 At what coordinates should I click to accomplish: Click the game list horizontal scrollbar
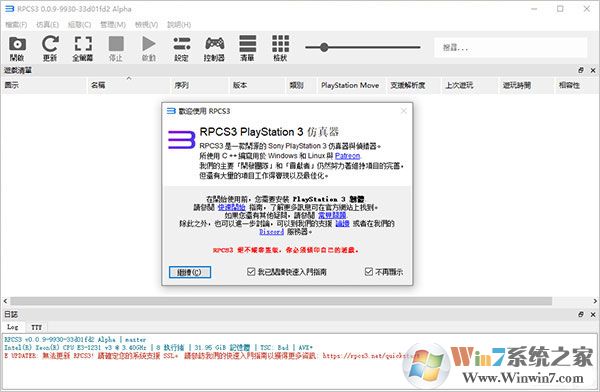click(x=281, y=301)
